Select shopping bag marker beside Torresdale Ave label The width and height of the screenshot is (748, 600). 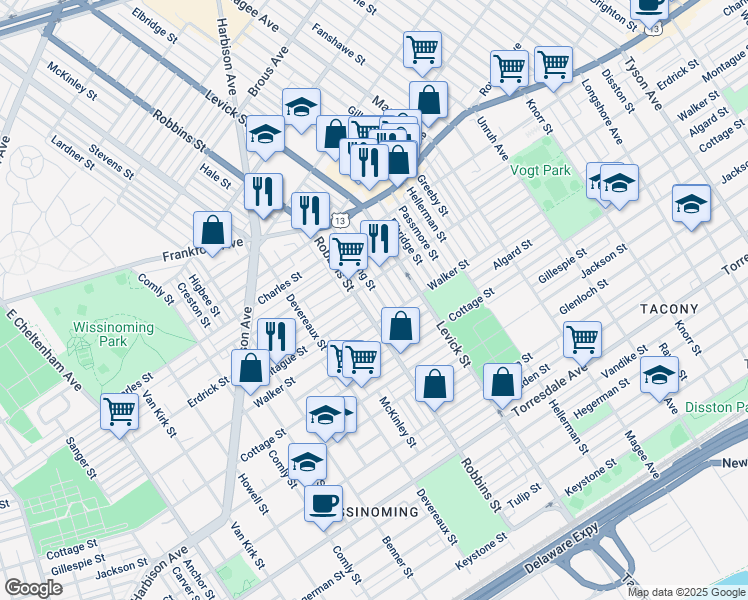pyautogui.click(x=502, y=383)
